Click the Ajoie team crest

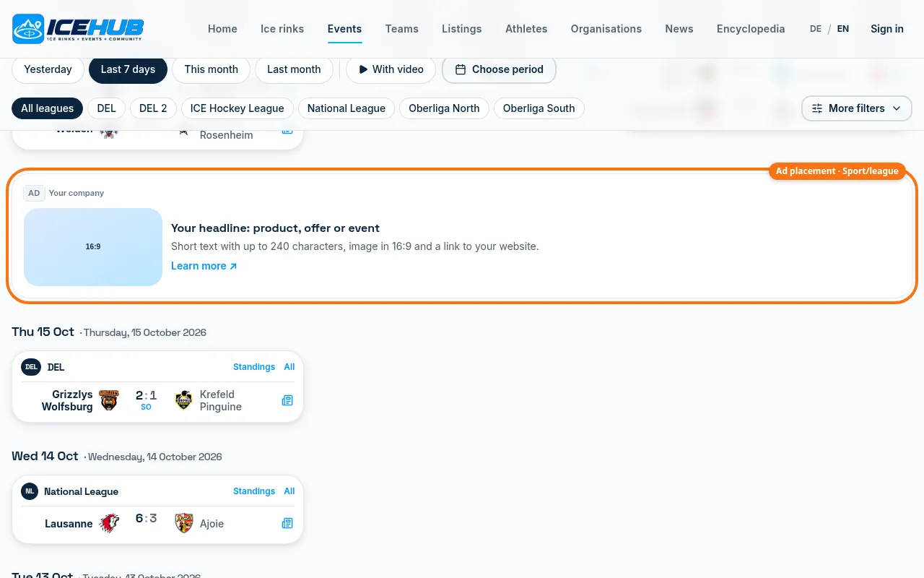[184, 523]
